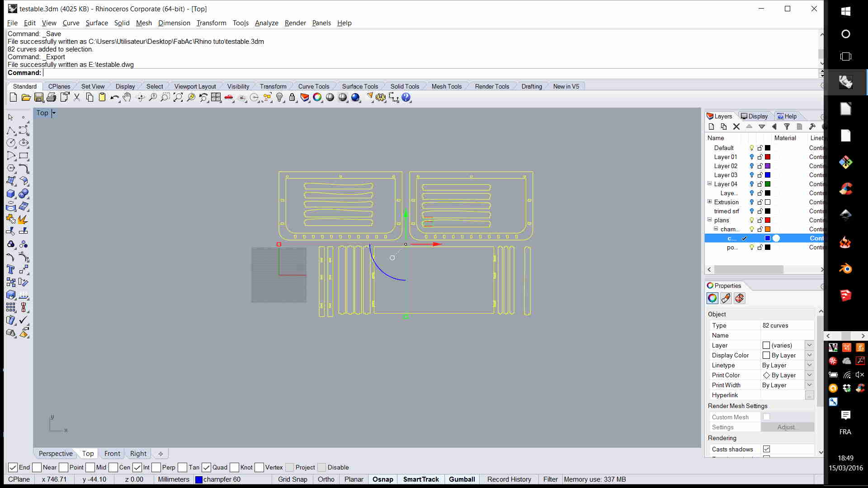The image size is (868, 488).
Task: Enable the Near object snap checkbox
Action: click(37, 468)
